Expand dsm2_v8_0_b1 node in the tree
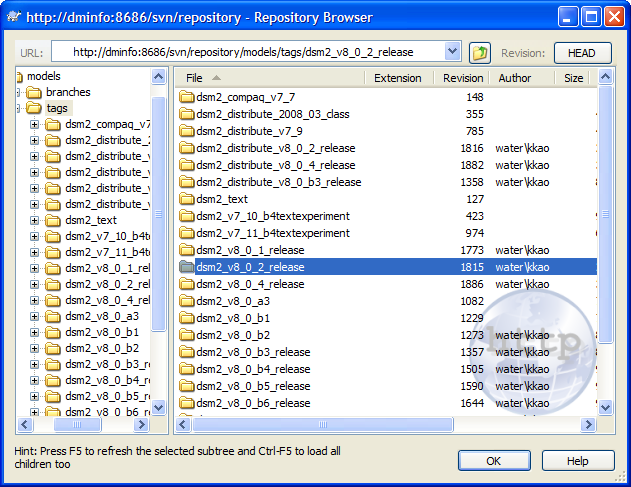Viewport: 631px width, 487px height. click(35, 332)
